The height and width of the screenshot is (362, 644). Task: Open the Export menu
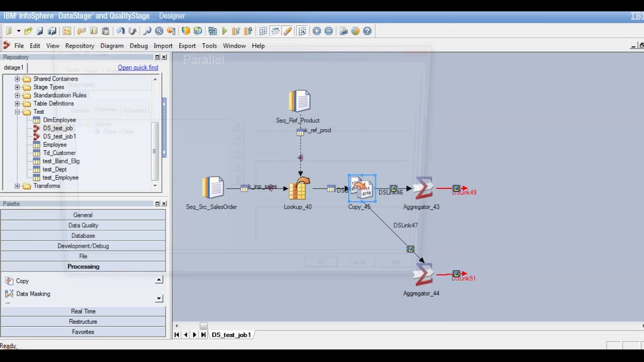point(187,46)
